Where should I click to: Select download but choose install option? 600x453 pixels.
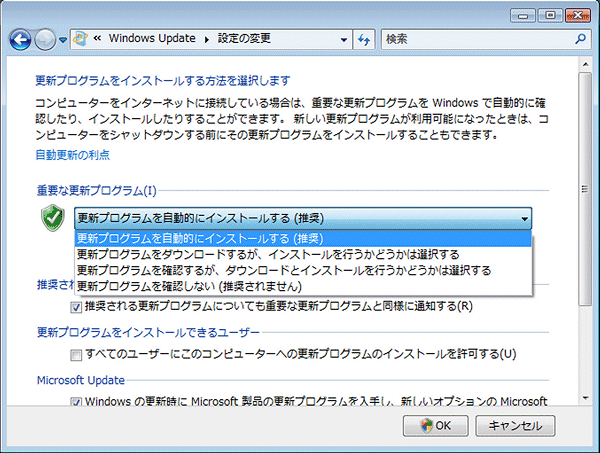click(303, 254)
